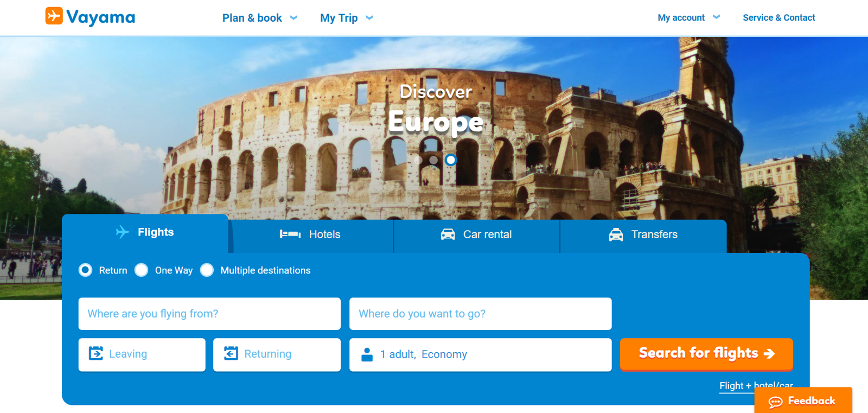Click the speech bubble icon on Feedback
This screenshot has height=413, width=868.
775,402
